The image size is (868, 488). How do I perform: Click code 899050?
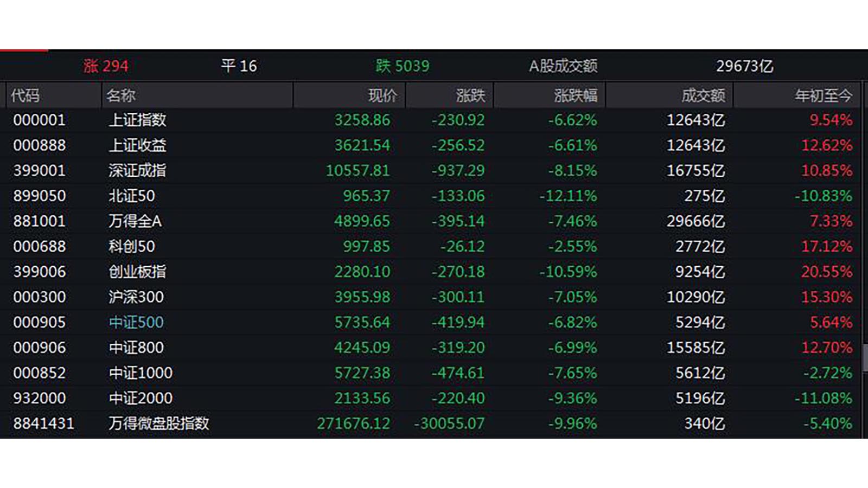(x=40, y=196)
